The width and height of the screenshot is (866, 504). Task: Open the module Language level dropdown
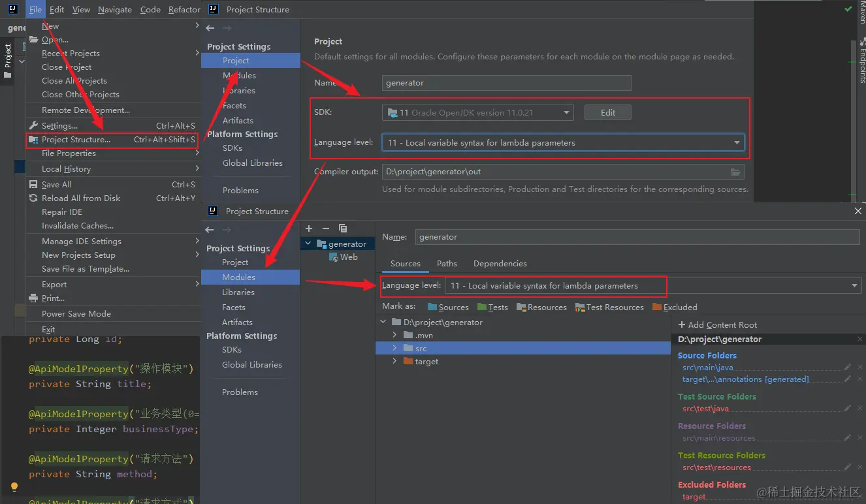point(854,285)
